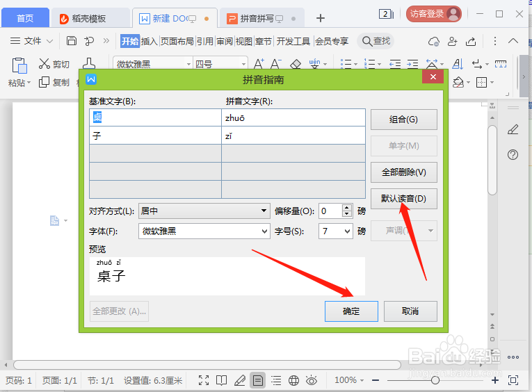This screenshot has width=532, height=392.
Task: Open the 开始 ribbon tab
Action: 130,41
